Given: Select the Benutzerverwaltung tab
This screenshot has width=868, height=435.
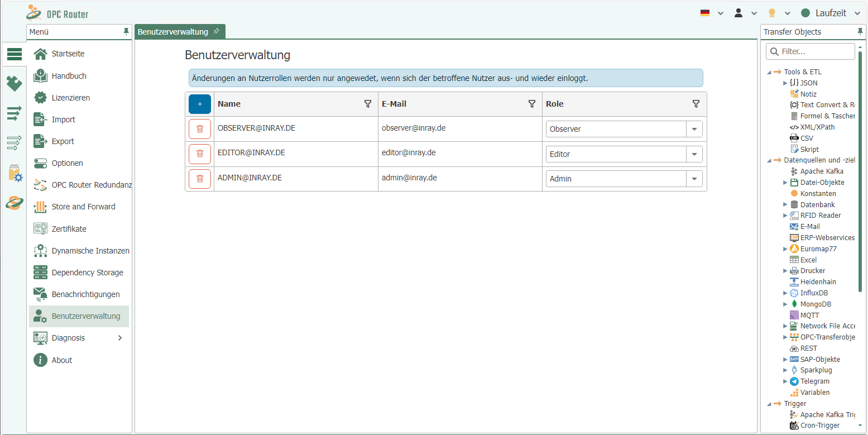Looking at the screenshot, I should [x=173, y=32].
